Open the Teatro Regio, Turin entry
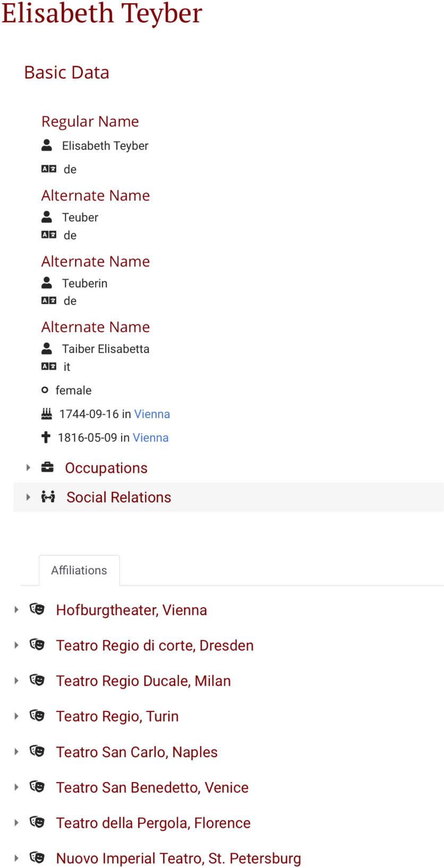Screen dimensions: 444x868 pos(117,716)
